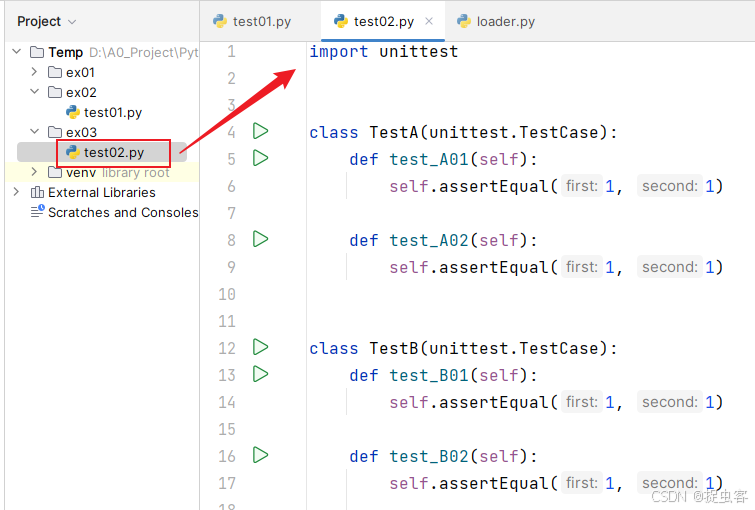Select the venv library root row
This screenshot has height=510, width=755.
coord(102,172)
